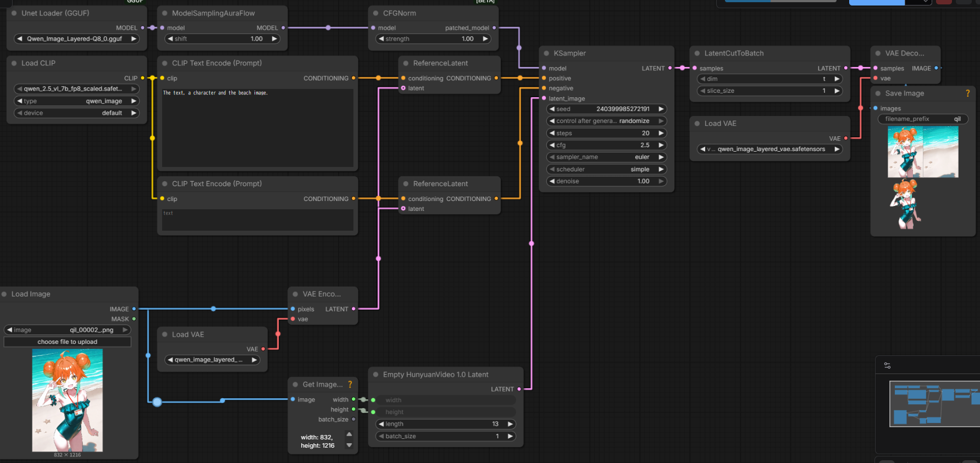Select the ReferenceLatent node title near KSampler positive
Screen dimensions: 980x463
pos(440,63)
